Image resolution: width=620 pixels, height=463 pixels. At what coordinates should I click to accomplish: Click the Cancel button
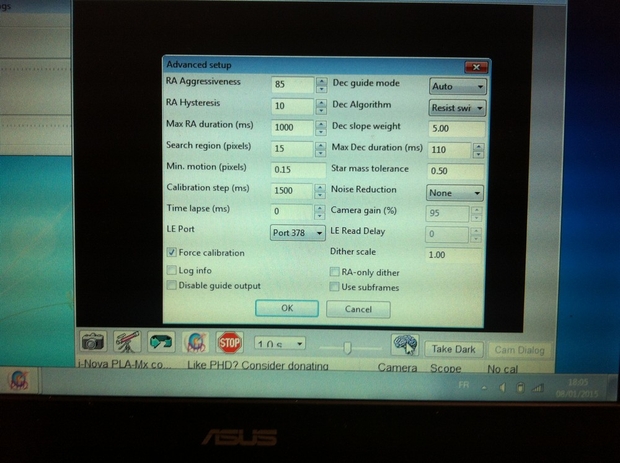(x=358, y=309)
